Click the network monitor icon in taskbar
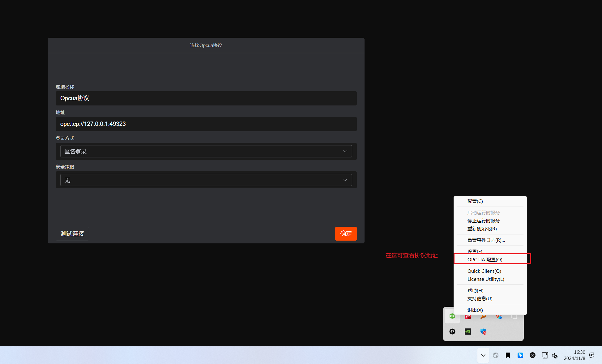Viewport: 602px width, 364px height. pyautogui.click(x=544, y=355)
